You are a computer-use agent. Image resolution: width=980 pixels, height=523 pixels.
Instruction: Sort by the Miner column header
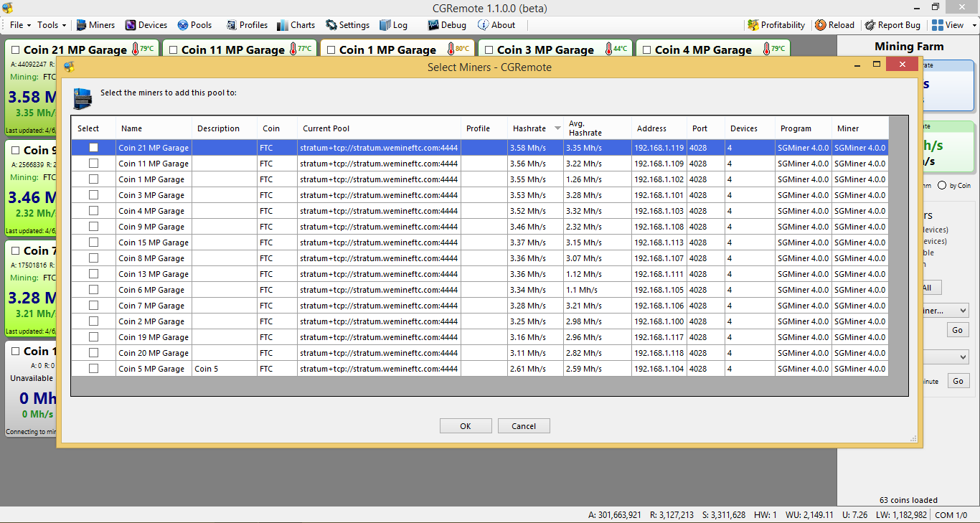coord(860,128)
